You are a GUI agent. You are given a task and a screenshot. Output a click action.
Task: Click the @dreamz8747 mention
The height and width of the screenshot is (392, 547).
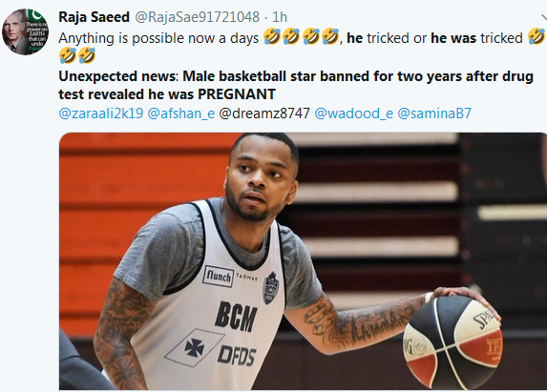pos(264,113)
